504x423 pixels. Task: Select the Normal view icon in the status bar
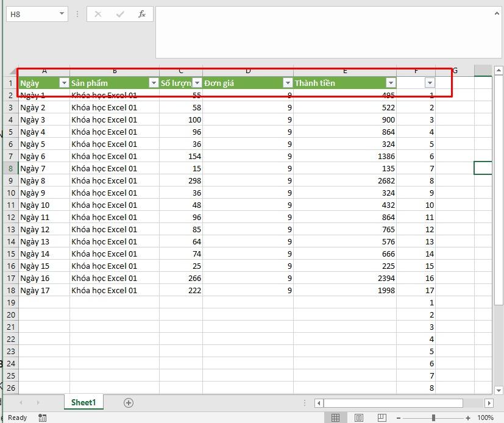click(336, 418)
